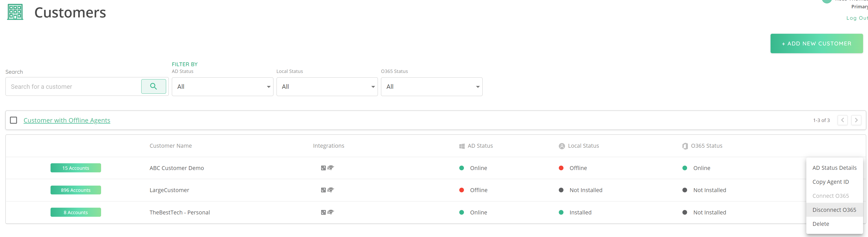The height and width of the screenshot is (237, 868).
Task: Select the LargeCustomer name
Action: point(169,190)
